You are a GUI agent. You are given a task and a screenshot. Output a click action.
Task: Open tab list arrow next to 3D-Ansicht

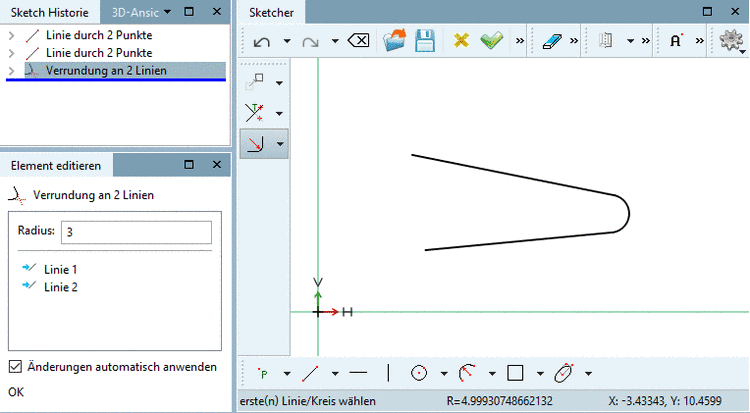pyautogui.click(x=167, y=11)
